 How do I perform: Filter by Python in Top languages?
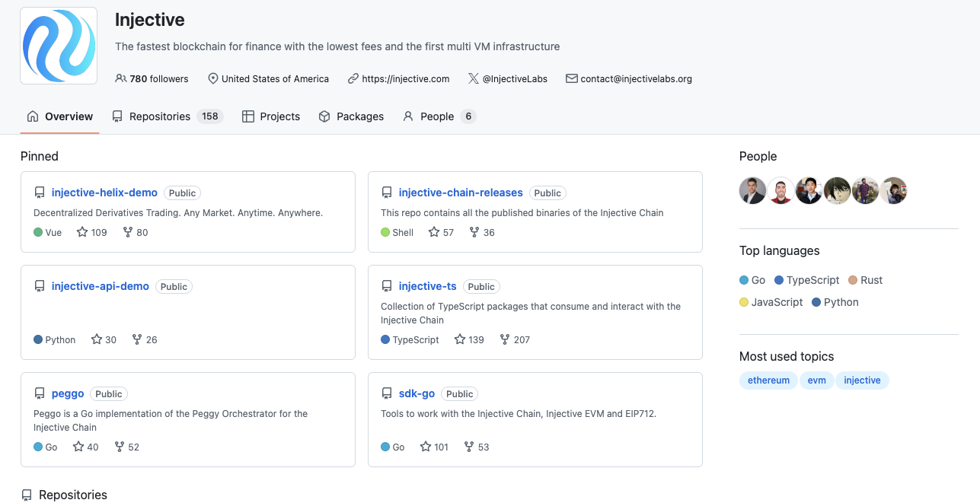(x=835, y=302)
